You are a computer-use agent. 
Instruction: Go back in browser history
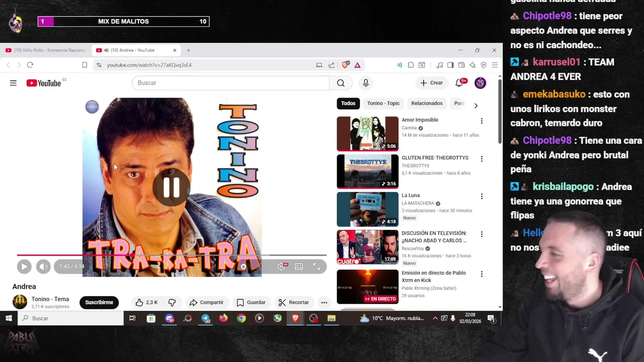point(8,65)
